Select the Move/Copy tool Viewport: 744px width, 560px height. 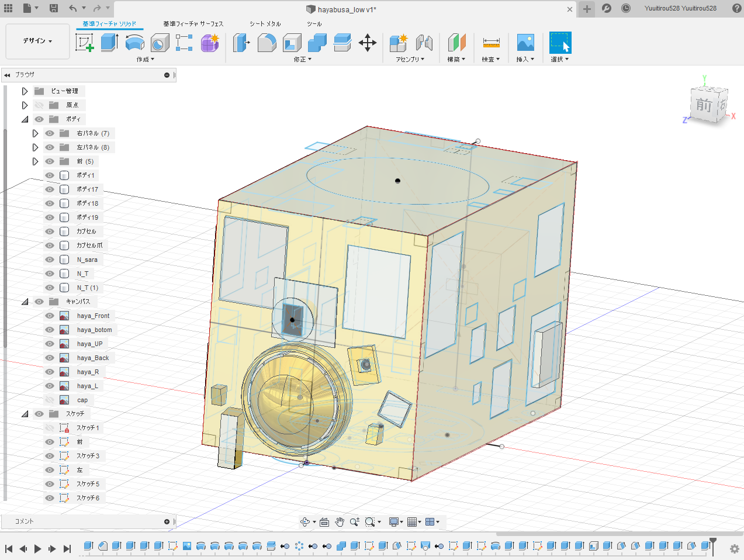[367, 43]
